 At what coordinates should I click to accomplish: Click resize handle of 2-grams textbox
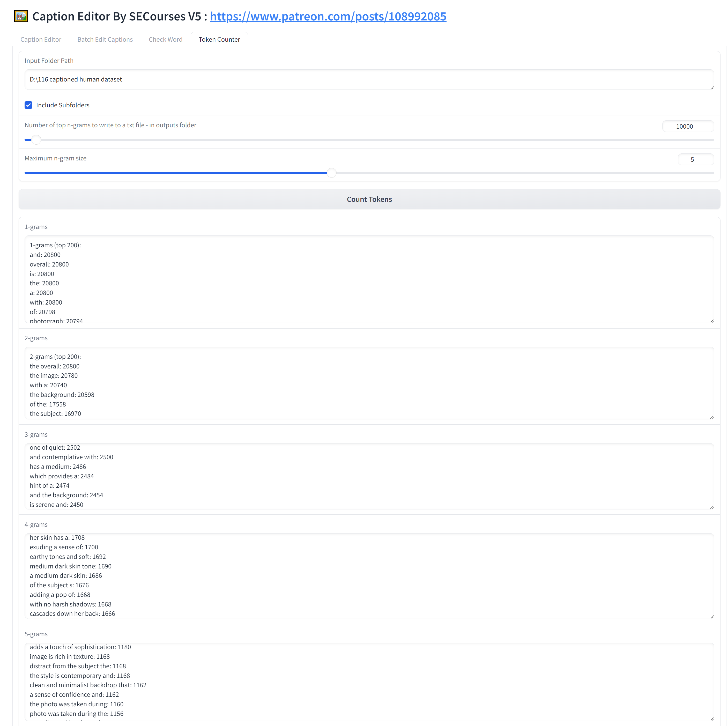(711, 417)
